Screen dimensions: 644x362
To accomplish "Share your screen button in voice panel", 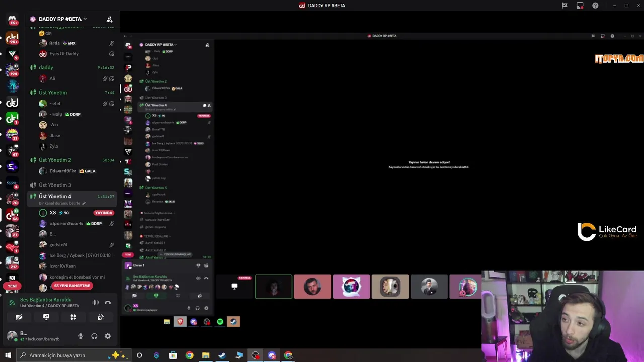I will pyautogui.click(x=46, y=317).
